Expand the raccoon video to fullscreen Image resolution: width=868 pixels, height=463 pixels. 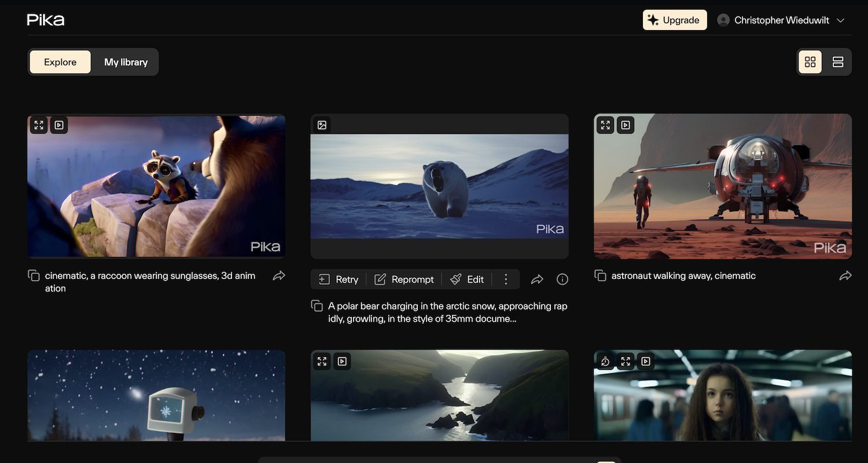pyautogui.click(x=39, y=125)
